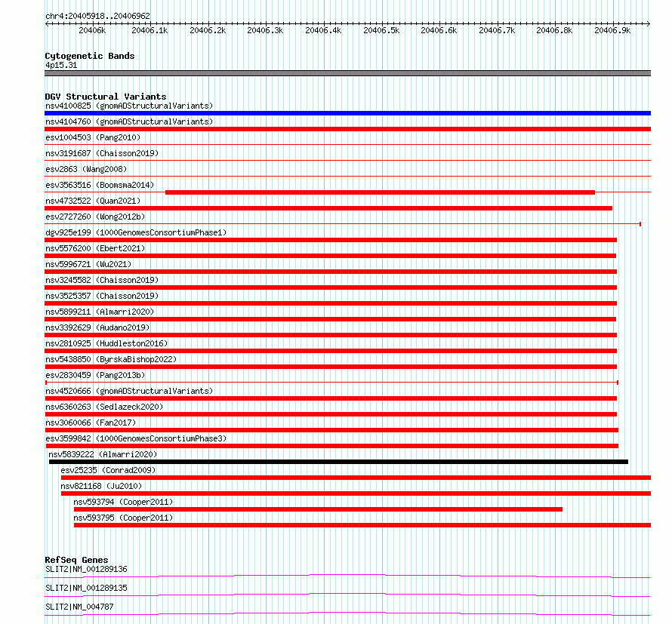Click the 20406.6k ruler tick label
672x624 pixels.
point(439,30)
